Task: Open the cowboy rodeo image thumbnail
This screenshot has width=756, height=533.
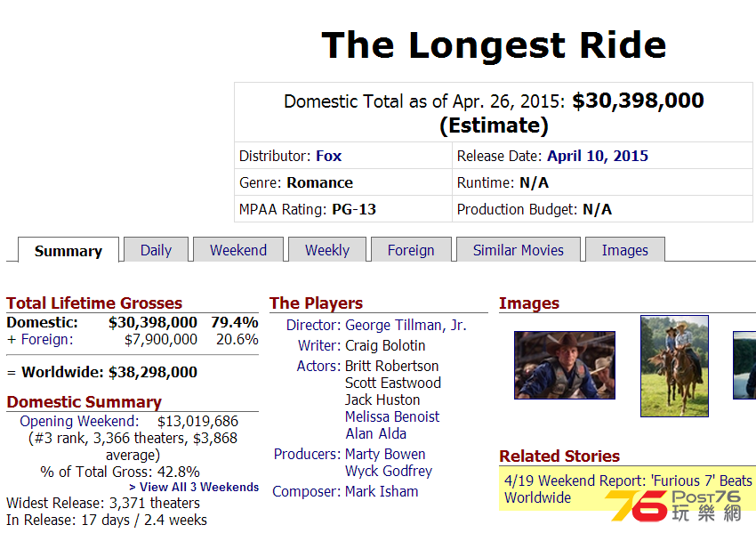Action: pos(565,365)
